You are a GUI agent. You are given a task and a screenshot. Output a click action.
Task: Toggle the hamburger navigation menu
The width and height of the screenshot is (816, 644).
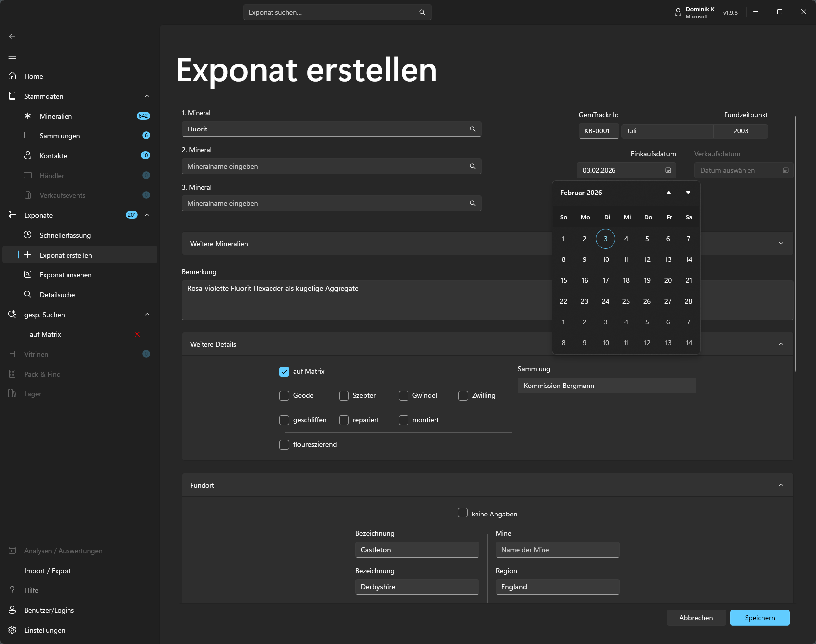coord(12,56)
